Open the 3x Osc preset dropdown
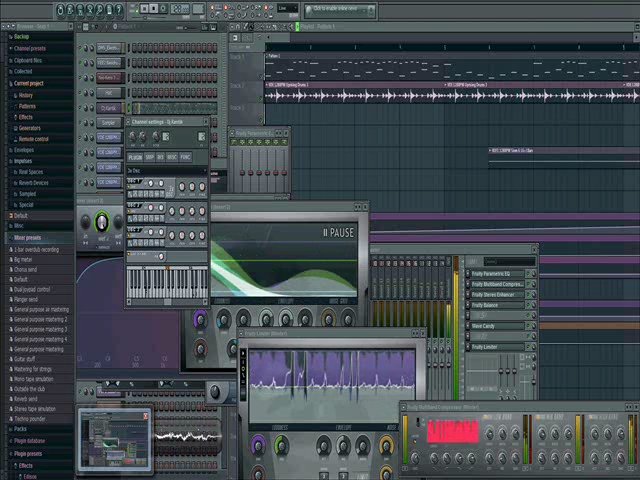 pos(167,171)
